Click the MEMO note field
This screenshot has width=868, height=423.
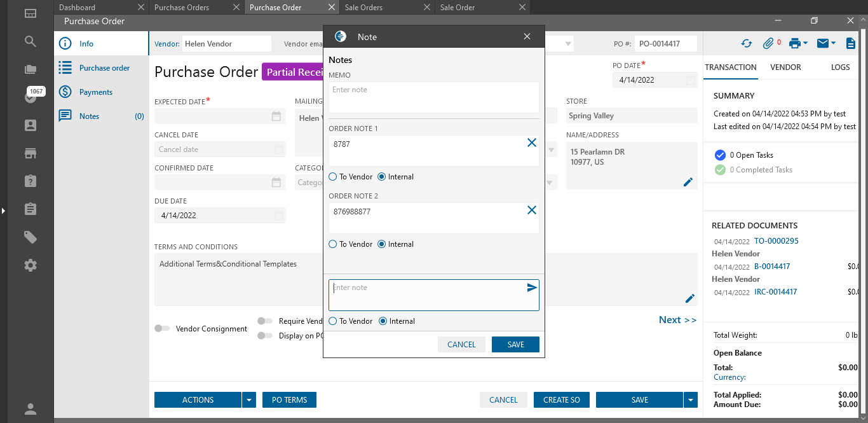point(434,97)
